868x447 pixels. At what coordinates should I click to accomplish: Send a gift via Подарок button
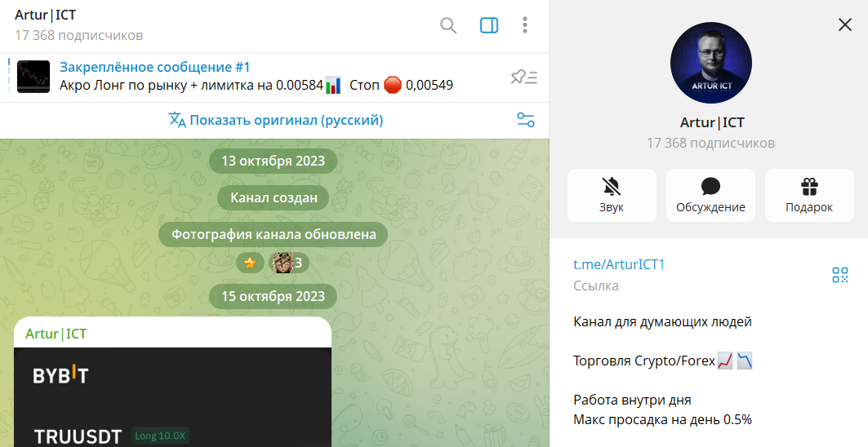click(809, 195)
